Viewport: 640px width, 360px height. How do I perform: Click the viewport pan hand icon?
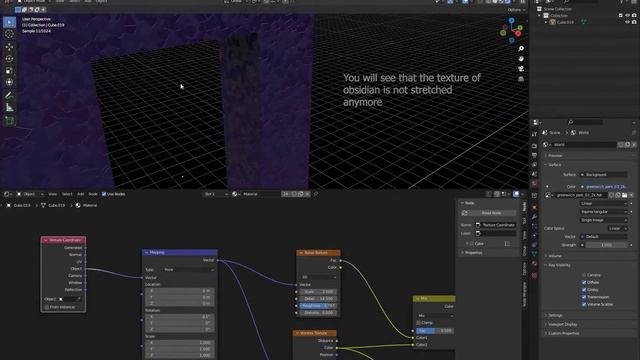(521, 59)
